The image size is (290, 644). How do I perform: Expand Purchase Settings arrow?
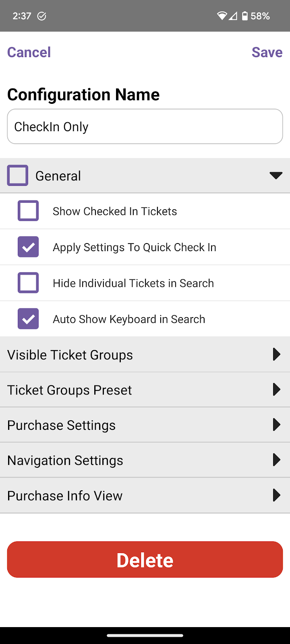(276, 425)
